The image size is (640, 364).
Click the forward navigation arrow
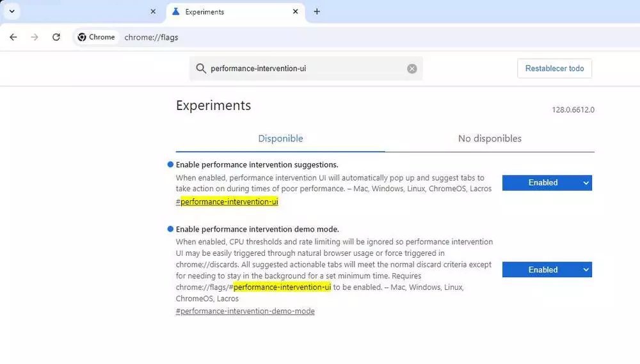tap(35, 37)
